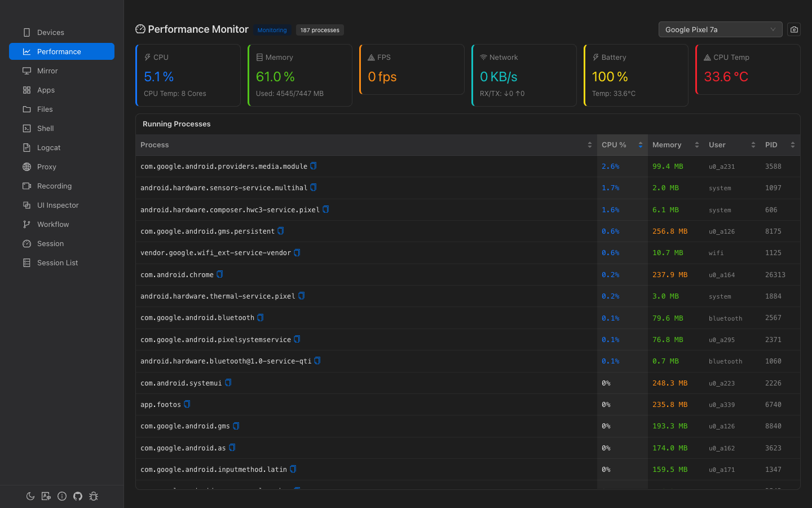Viewport: 812px width, 508px height.
Task: Copy the com.android.chrome process name
Action: 220,274
